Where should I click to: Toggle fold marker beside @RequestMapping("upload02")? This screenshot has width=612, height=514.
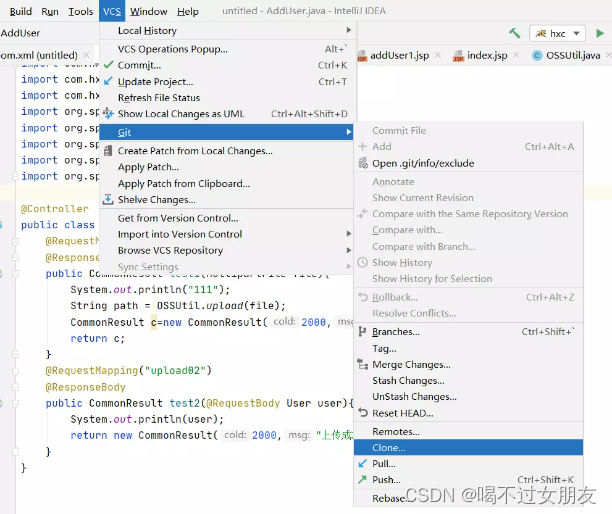15,371
